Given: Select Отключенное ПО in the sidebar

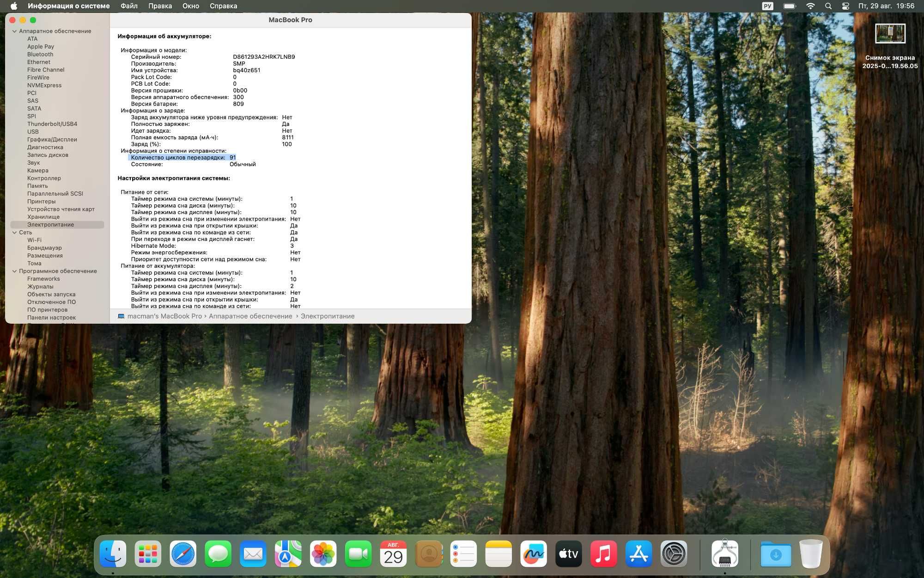Looking at the screenshot, I should [x=51, y=302].
